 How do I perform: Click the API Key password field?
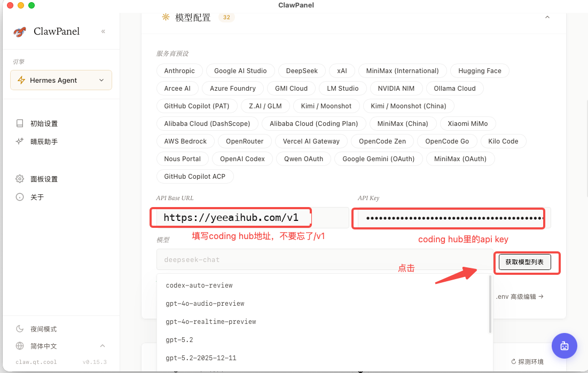454,217
